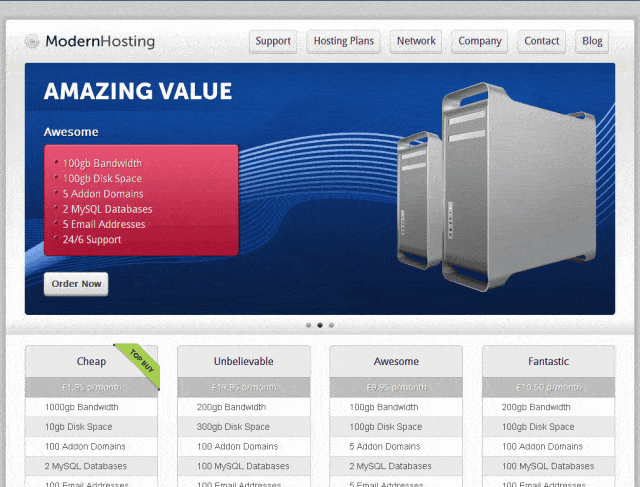Click '2 MySQL Databases' in the red banner box
The image size is (640, 487).
click(107, 209)
